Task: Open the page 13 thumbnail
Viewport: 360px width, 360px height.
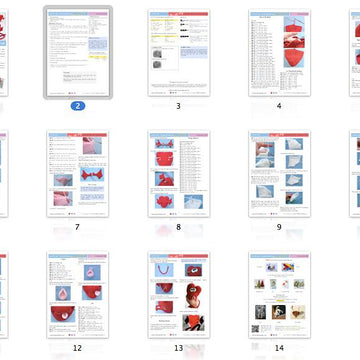Action: tap(179, 295)
